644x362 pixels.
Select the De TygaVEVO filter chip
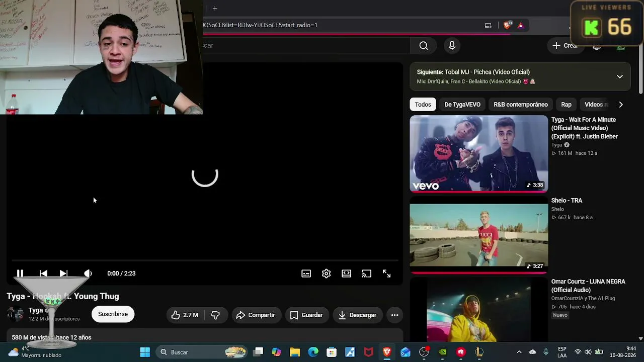[x=462, y=105]
